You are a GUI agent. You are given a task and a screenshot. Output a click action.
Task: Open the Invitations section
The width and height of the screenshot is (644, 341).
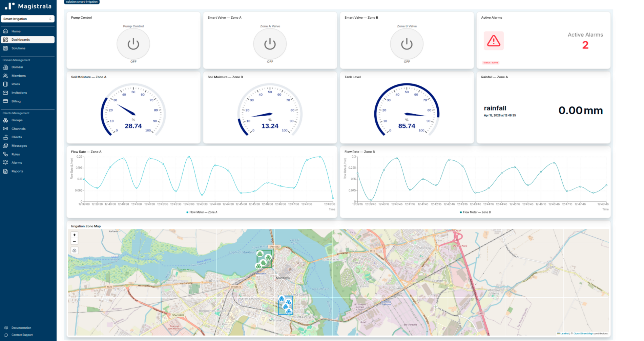(19, 93)
